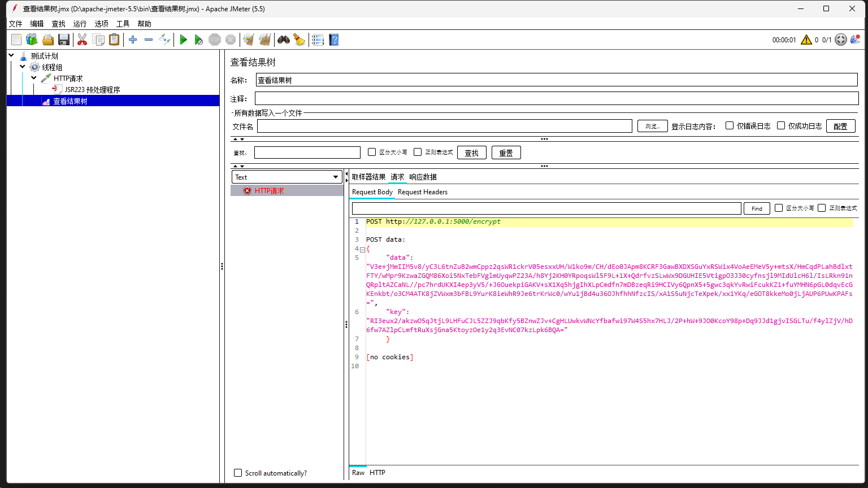This screenshot has width=868, height=488.
Task: Check Scroll automatically? option
Action: coord(238,473)
